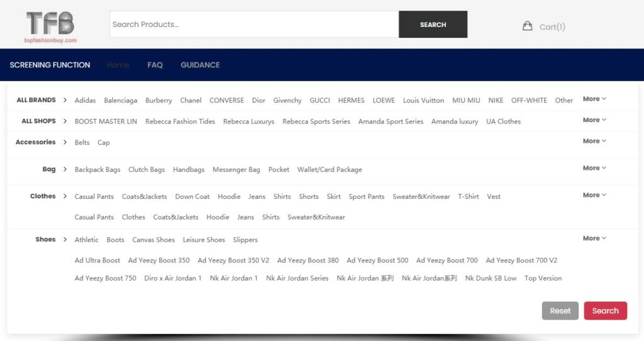This screenshot has width=644, height=341.
Task: Choose the NIKE brand filter
Action: [x=496, y=100]
